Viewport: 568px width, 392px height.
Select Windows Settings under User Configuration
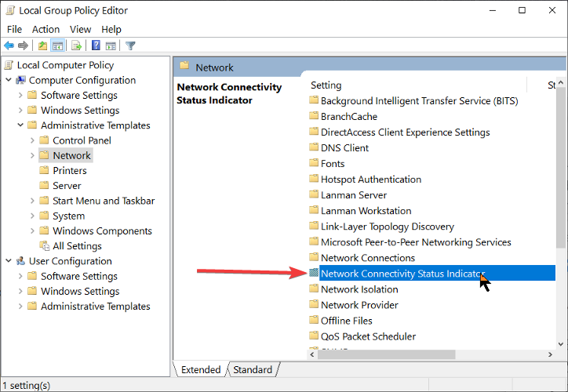[80, 291]
